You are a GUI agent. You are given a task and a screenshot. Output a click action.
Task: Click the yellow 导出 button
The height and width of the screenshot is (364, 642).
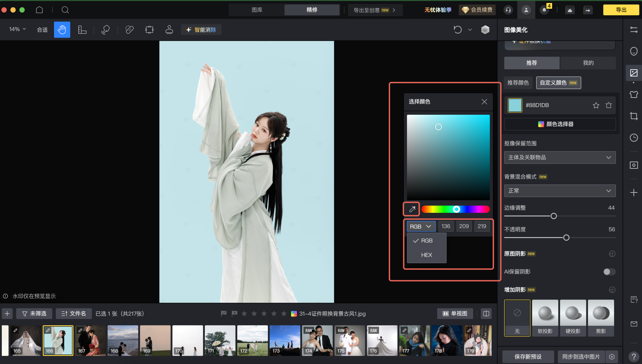click(x=621, y=10)
